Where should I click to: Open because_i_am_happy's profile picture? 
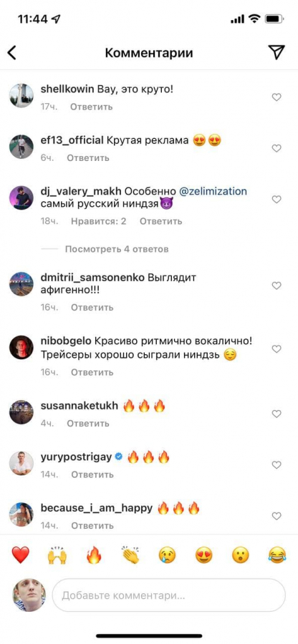21,514
